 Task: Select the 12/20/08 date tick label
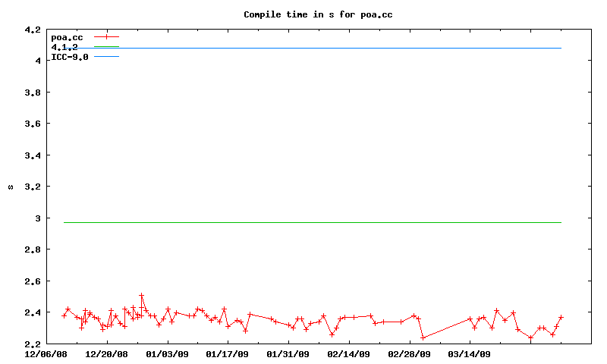(x=107, y=353)
